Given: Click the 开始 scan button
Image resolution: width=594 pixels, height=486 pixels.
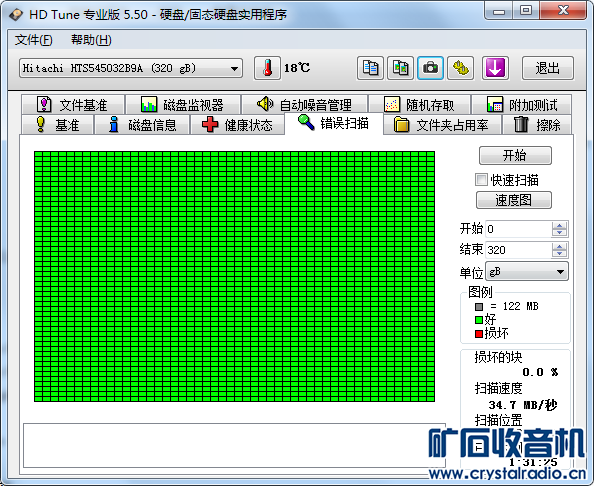Looking at the screenshot, I should click(515, 155).
